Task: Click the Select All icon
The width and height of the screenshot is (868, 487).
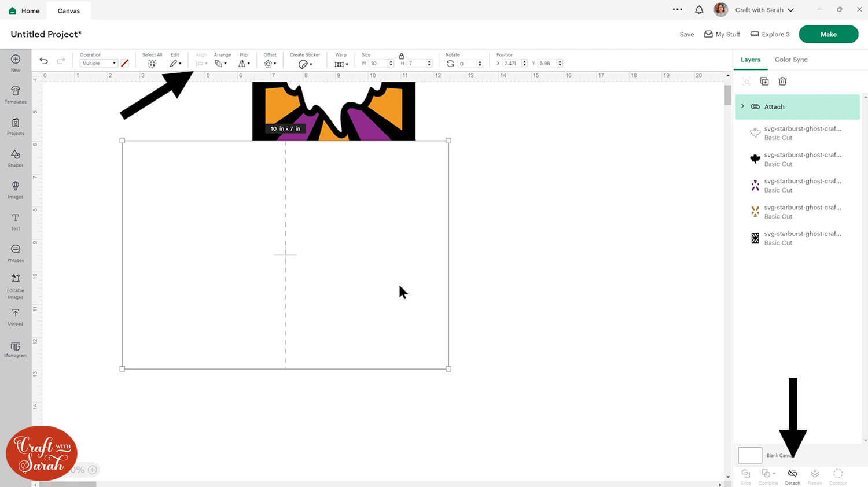Action: 152,64
